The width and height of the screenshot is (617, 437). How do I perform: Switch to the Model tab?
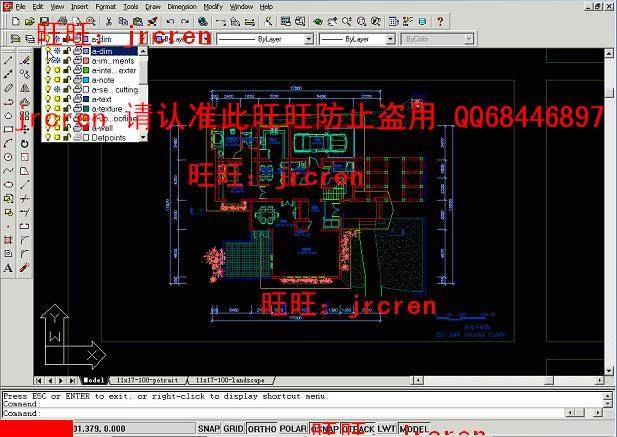pos(94,380)
